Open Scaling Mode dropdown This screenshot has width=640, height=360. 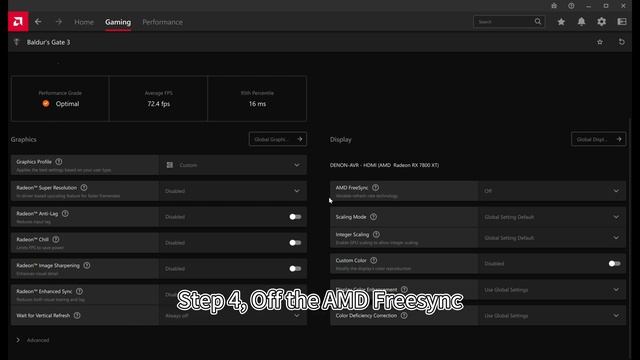pos(552,217)
